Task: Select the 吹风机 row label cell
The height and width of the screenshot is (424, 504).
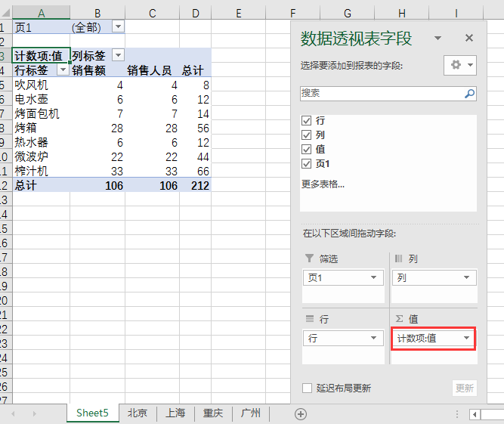Action: tap(41, 85)
